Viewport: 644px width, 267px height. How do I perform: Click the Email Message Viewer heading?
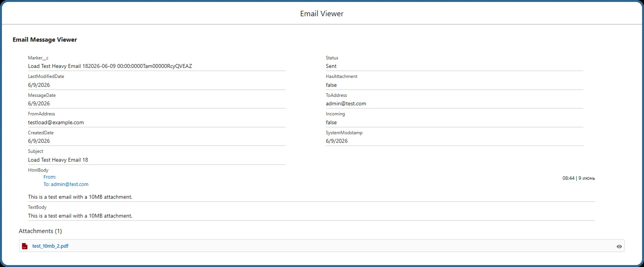(45, 40)
